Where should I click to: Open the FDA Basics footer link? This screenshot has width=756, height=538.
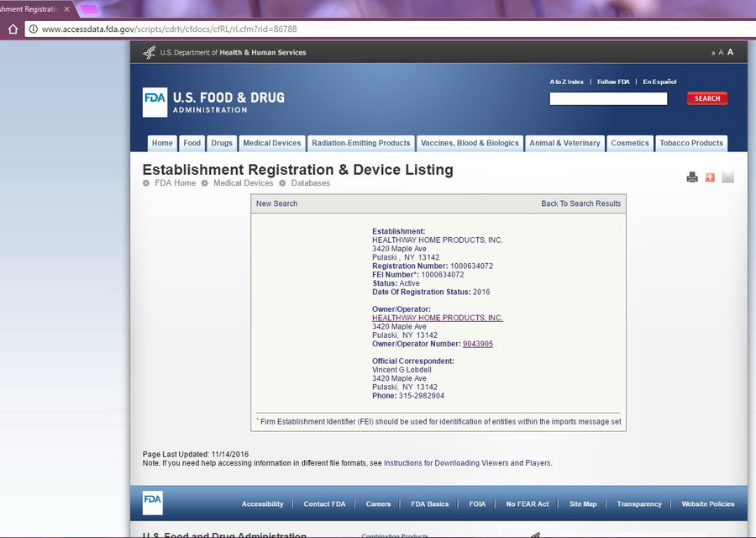[429, 504]
